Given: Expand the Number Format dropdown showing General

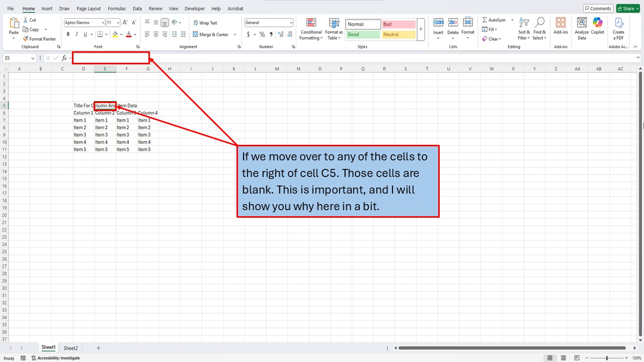Looking at the screenshot, I should [291, 22].
